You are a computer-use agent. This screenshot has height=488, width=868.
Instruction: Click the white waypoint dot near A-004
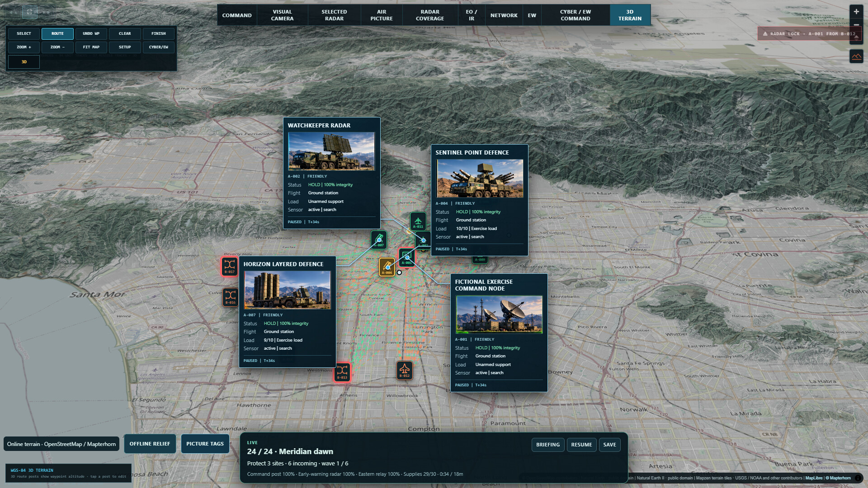pos(399,272)
